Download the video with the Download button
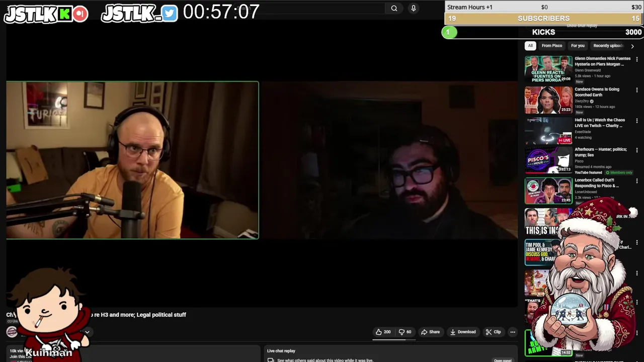644x362 pixels. pyautogui.click(x=463, y=332)
